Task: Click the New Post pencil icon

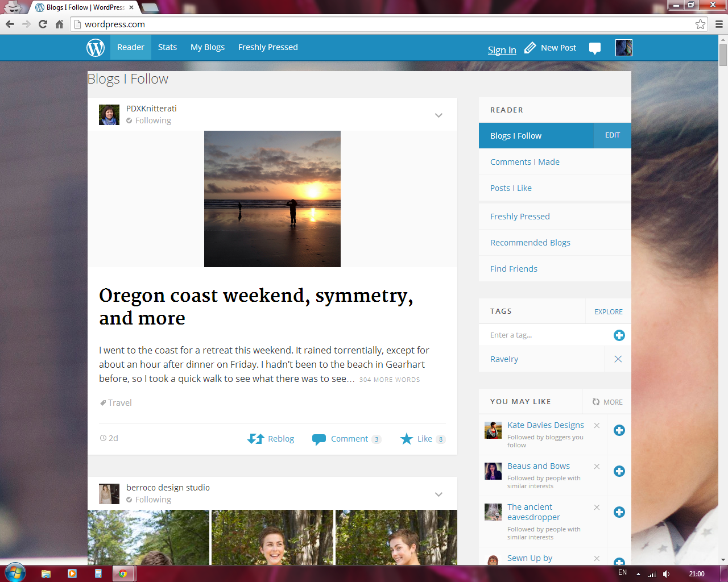Action: click(x=530, y=48)
